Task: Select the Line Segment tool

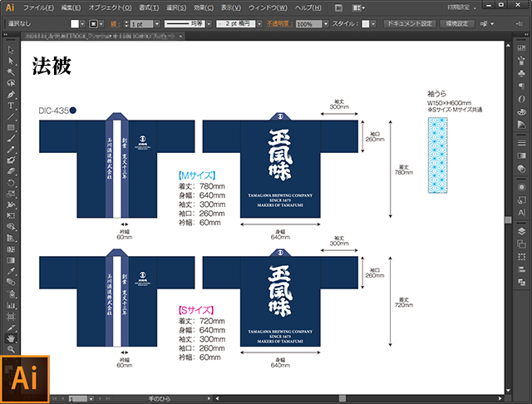Action: [11, 116]
